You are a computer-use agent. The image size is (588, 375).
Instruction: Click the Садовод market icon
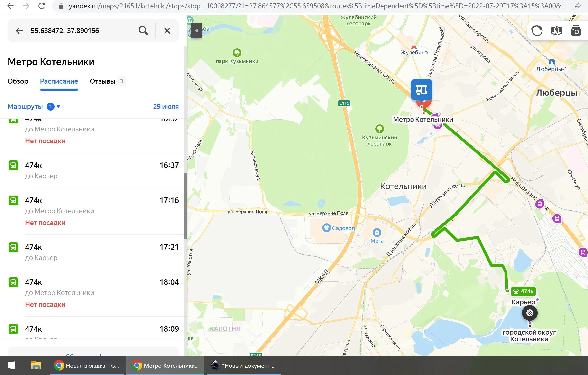pyautogui.click(x=326, y=228)
